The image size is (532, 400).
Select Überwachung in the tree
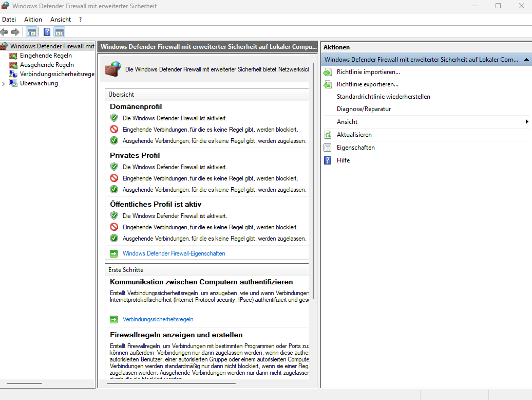39,83
